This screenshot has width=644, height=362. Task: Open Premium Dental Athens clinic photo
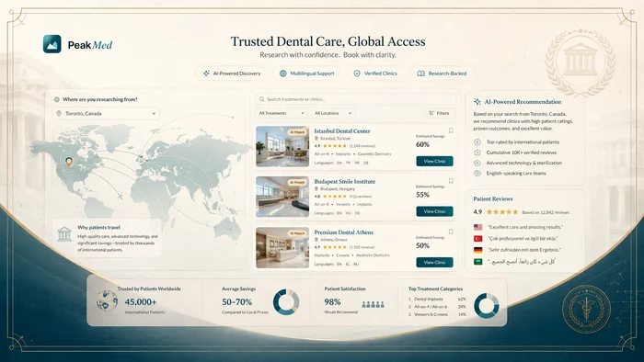pyautogui.click(x=282, y=248)
